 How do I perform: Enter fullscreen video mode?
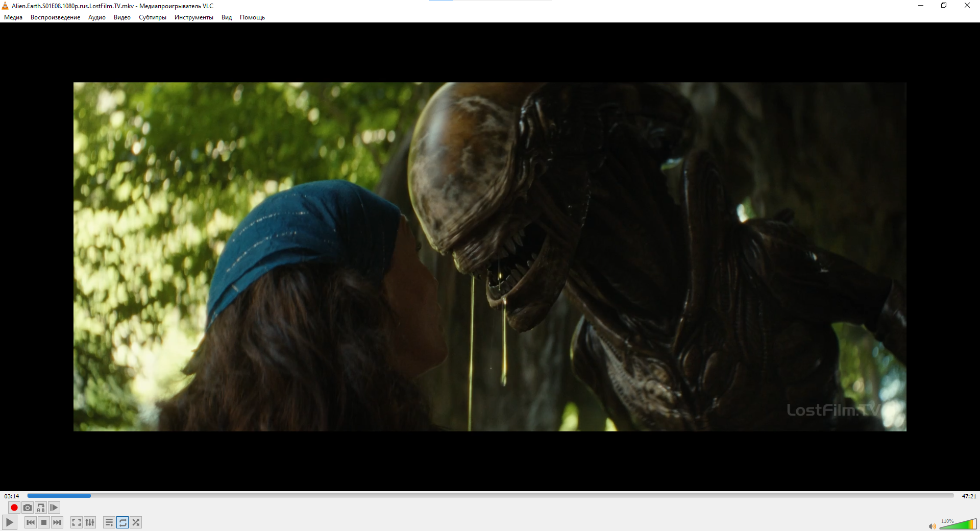click(76, 522)
